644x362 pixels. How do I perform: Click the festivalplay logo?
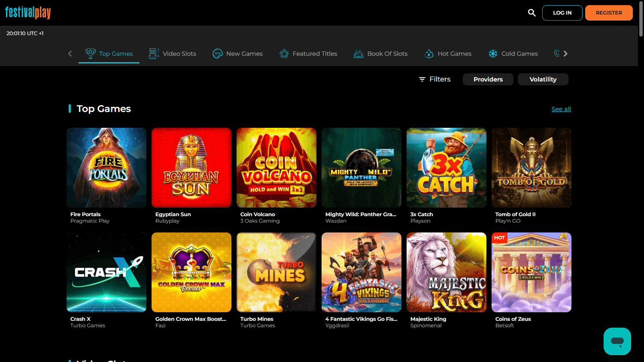27,13
